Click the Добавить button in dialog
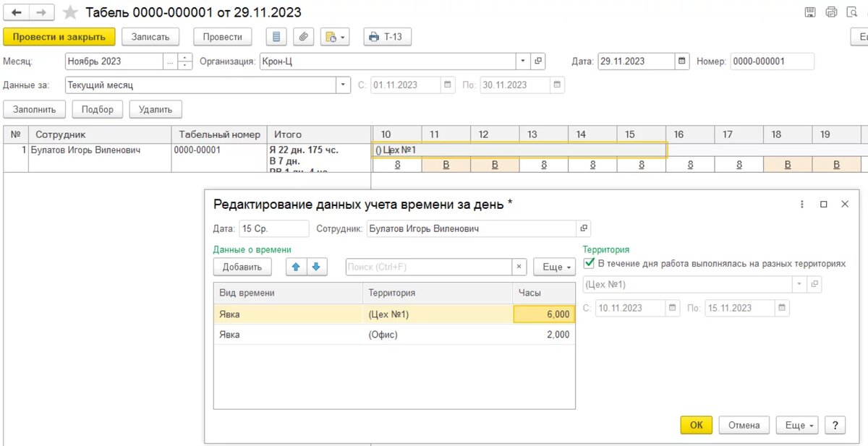Image resolution: width=868 pixels, height=446 pixels. (x=242, y=267)
